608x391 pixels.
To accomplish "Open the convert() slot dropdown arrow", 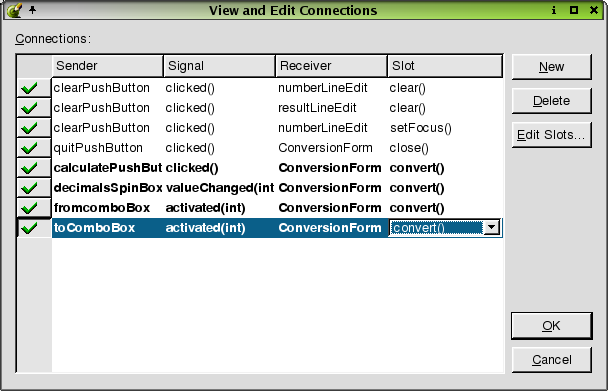I will [491, 228].
